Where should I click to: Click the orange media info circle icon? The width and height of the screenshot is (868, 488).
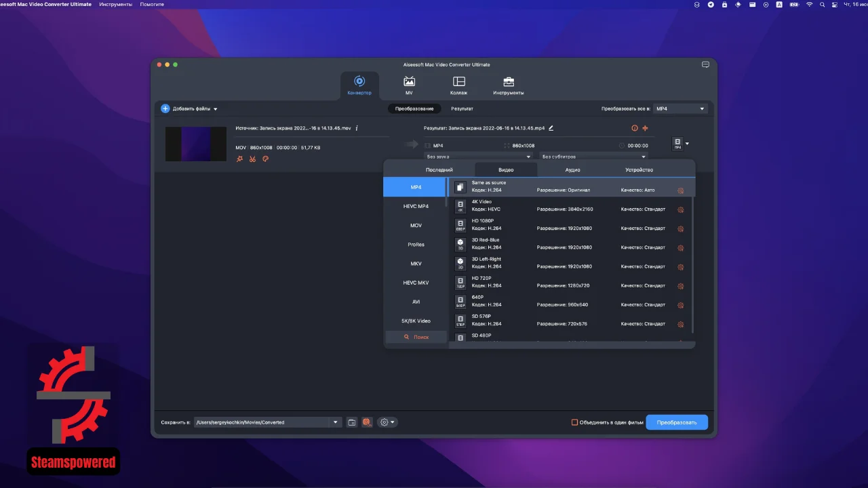(x=635, y=128)
